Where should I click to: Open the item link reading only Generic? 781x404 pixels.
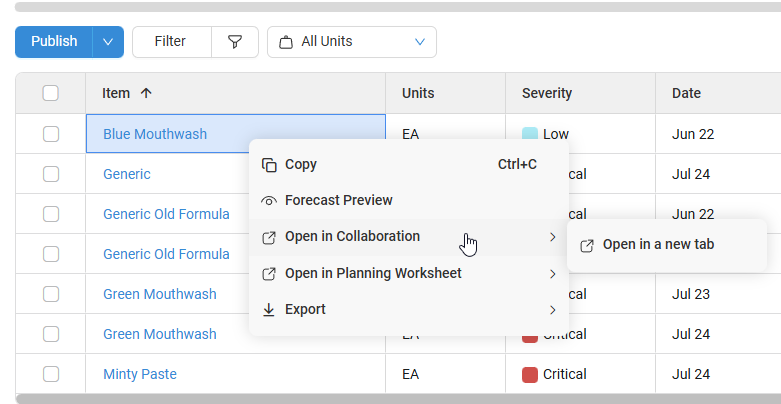pyautogui.click(x=127, y=174)
